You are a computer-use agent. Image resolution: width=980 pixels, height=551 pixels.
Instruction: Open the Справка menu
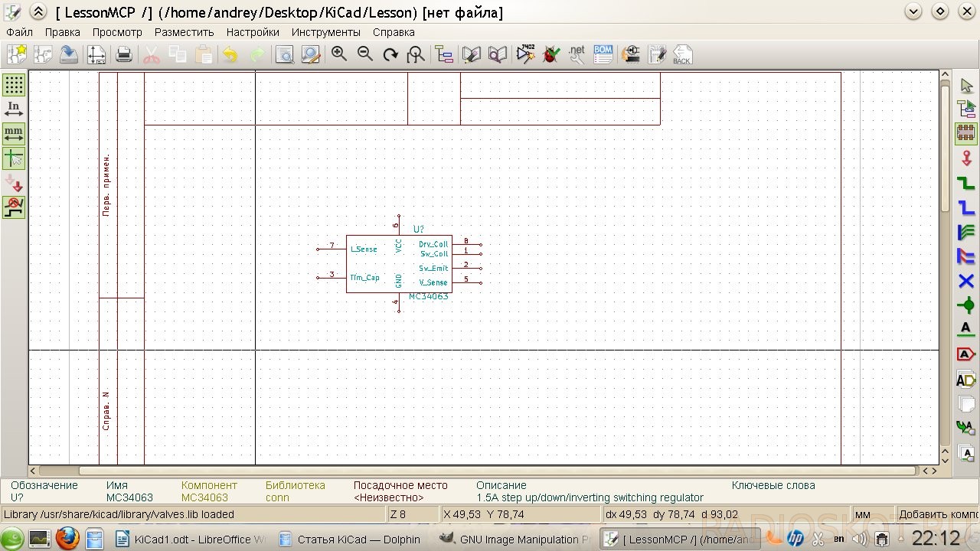coord(394,32)
